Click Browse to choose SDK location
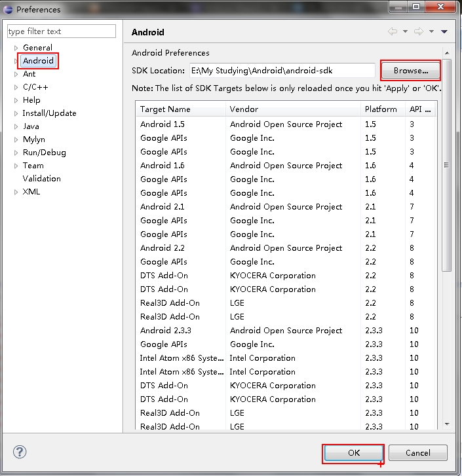The width and height of the screenshot is (462, 476). point(410,70)
